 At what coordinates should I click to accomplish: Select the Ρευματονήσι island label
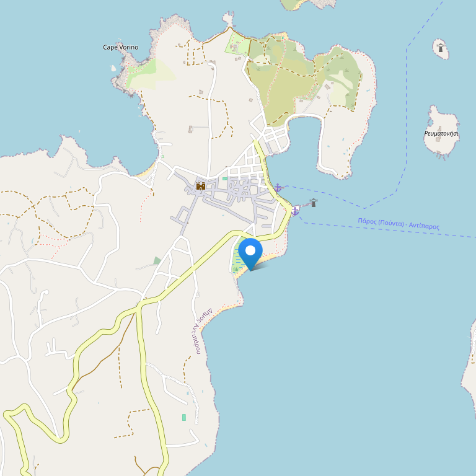click(x=441, y=133)
